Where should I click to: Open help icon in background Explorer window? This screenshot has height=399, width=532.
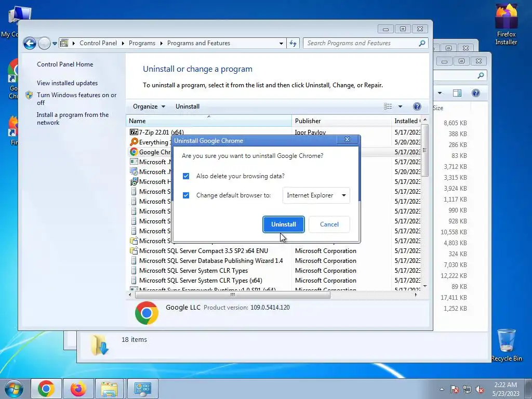coord(476,93)
